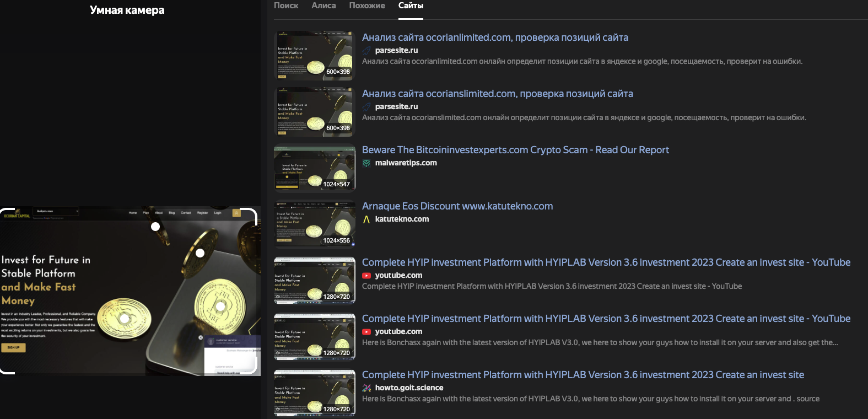Select the Похожие tab

pyautogui.click(x=367, y=6)
